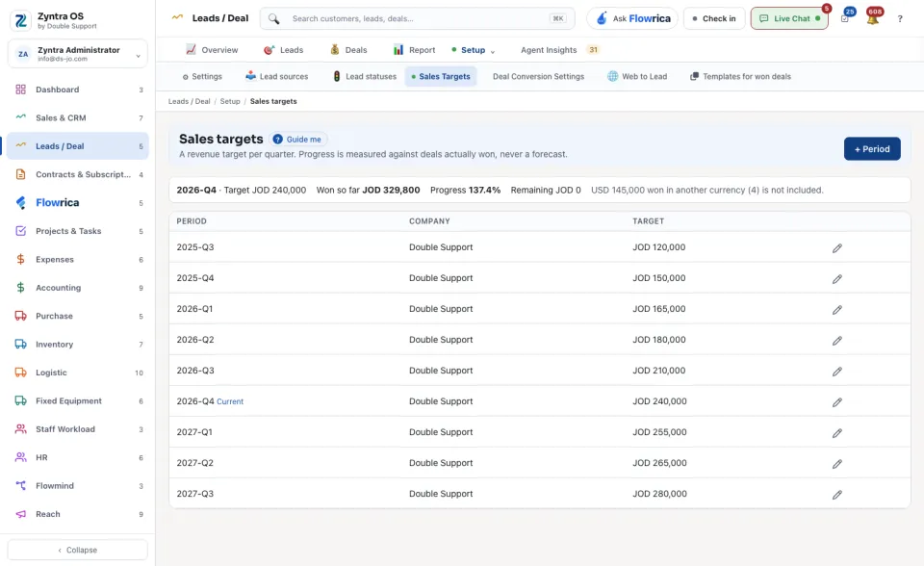Edit the 2026-Q2 target with pencil icon
Image resolution: width=924 pixels, height=566 pixels.
pyautogui.click(x=836, y=341)
